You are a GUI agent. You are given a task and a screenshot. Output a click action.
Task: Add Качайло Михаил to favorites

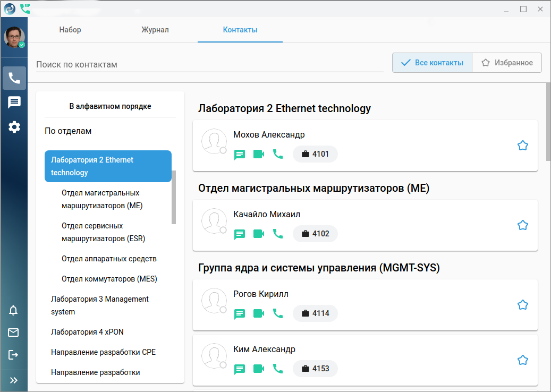[522, 225]
